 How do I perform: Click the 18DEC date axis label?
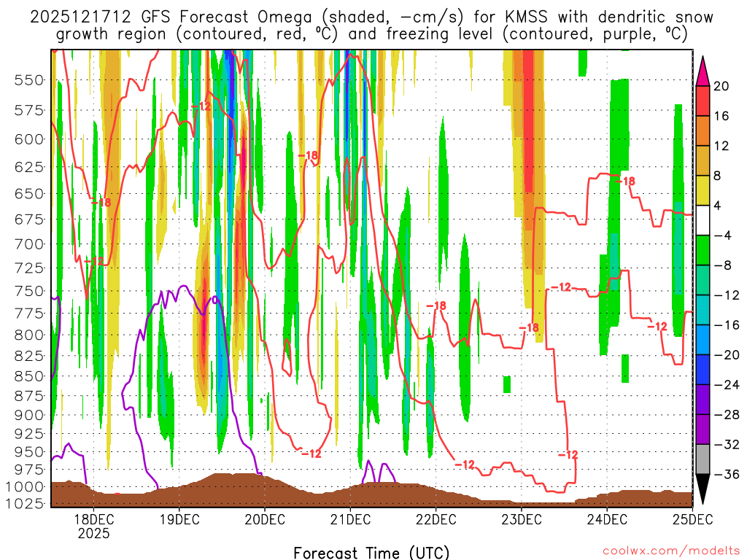coord(93,519)
